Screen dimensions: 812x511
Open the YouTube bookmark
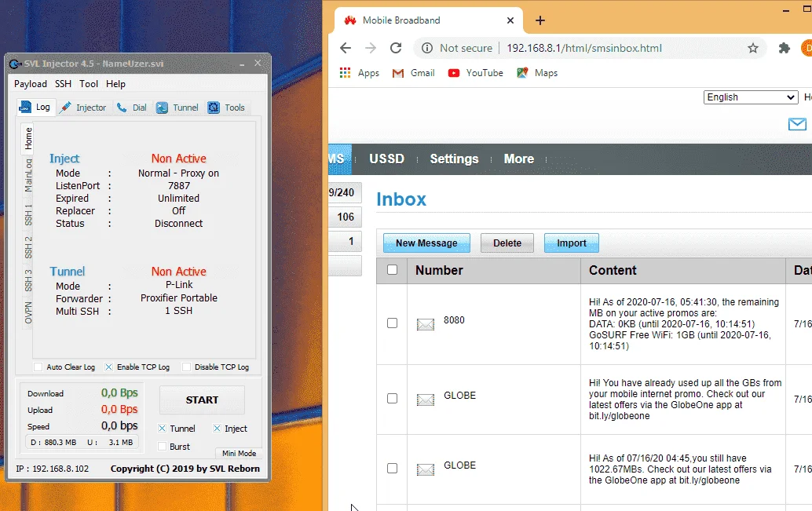coord(475,73)
